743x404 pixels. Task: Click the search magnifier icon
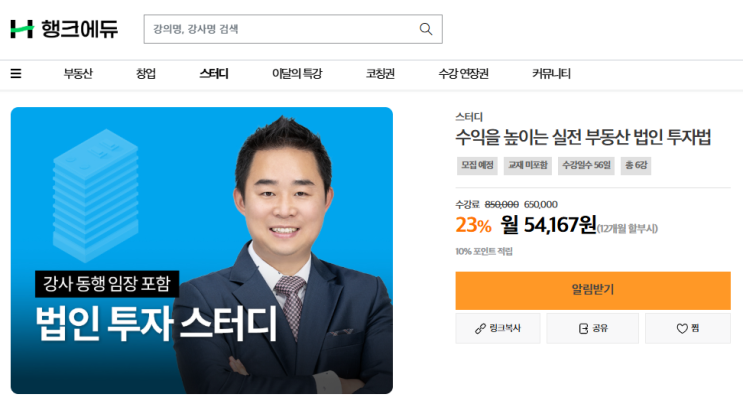click(426, 29)
